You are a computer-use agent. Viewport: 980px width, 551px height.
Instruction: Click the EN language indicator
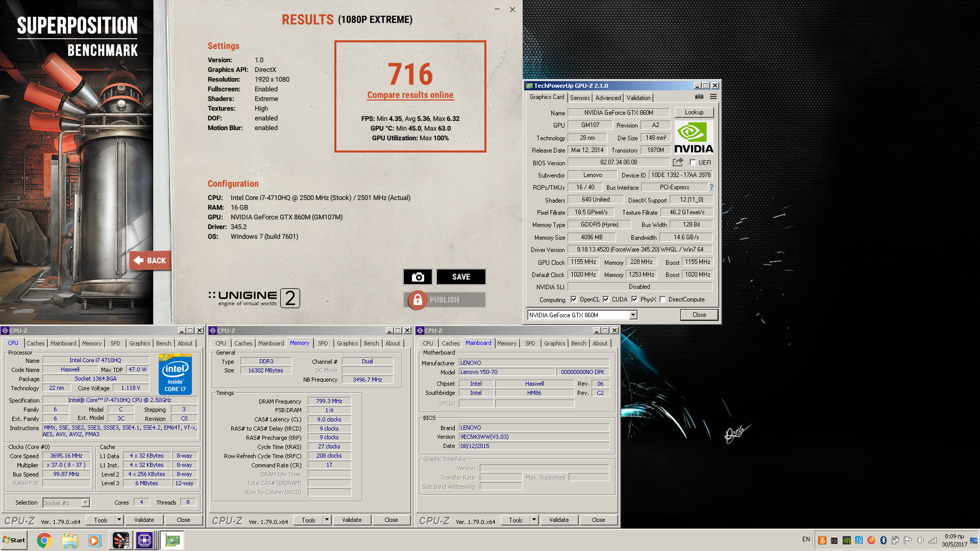click(806, 539)
